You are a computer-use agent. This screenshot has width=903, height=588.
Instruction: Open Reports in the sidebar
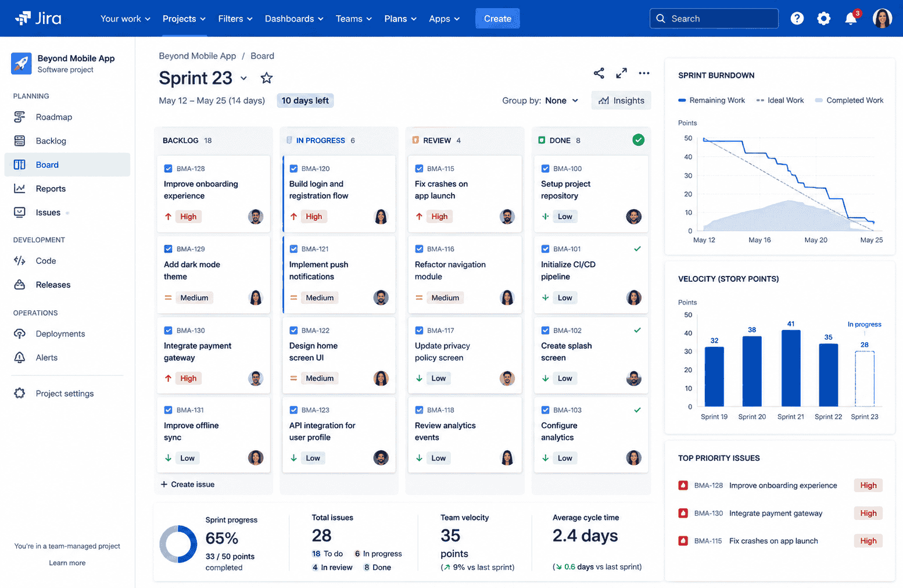(67, 188)
